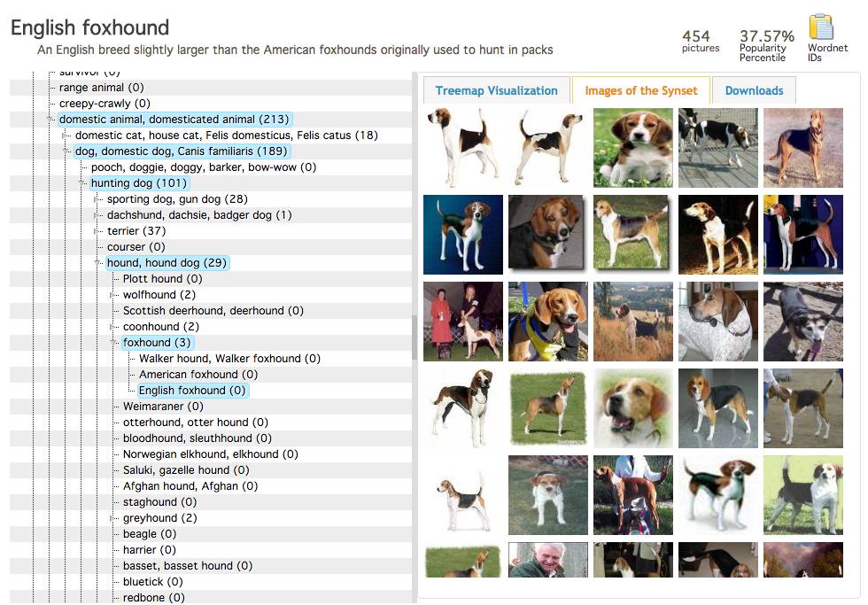
Task: Select the courser (0) row
Action: (136, 247)
